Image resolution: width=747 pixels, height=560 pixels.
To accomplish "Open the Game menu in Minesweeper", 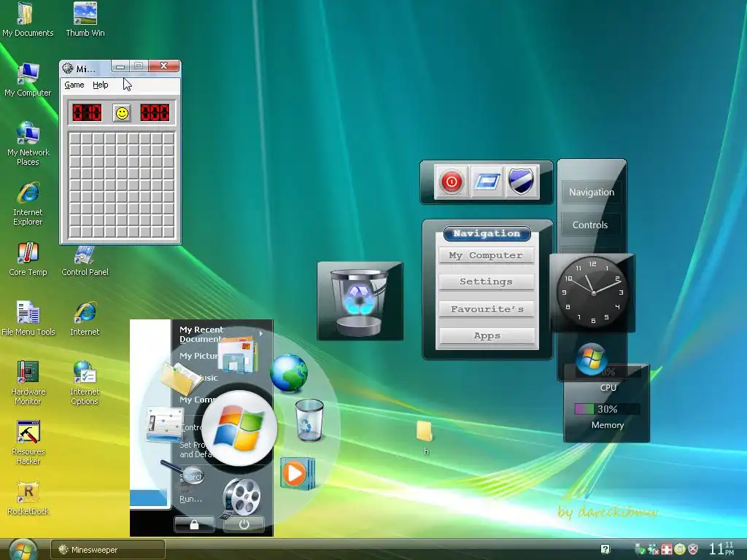I will point(74,85).
